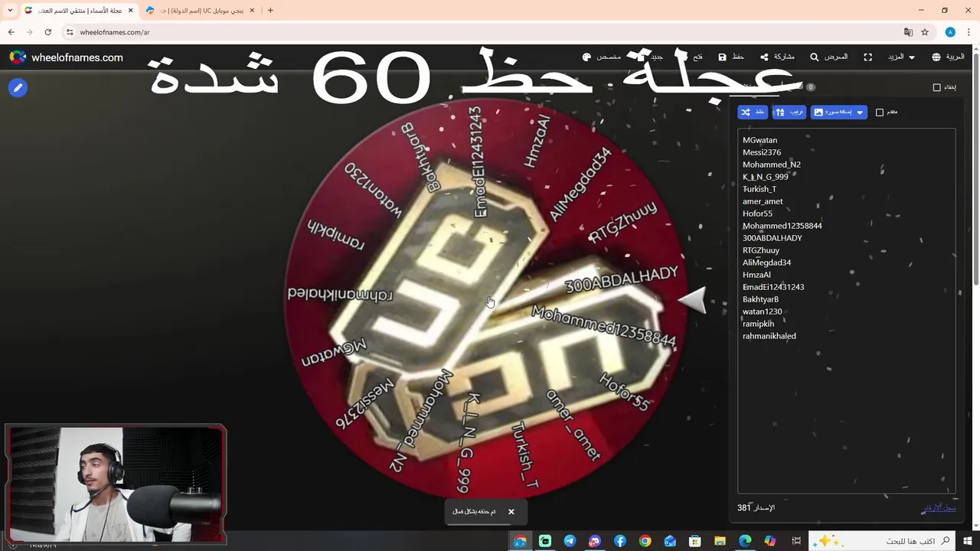Open Telegram from the taskbar
Viewport: 980px width, 551px height.
(570, 541)
